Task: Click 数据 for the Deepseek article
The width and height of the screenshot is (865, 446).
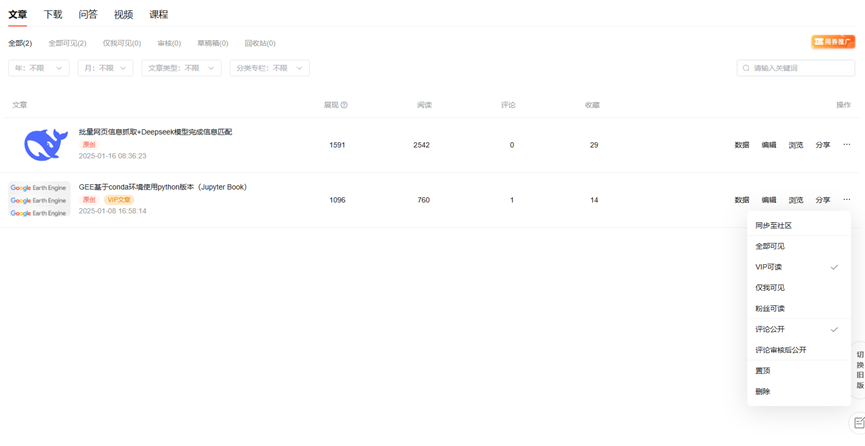Action: 742,145
